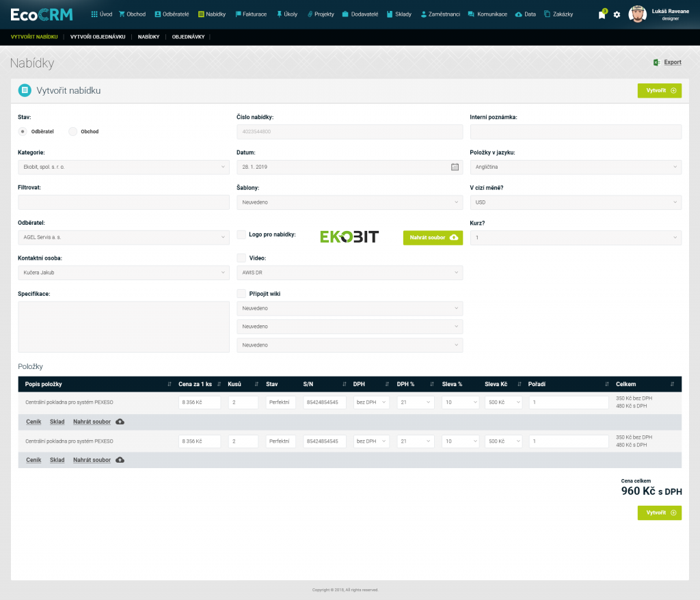This screenshot has width=700, height=600.
Task: Click the Ceník link in first item row
Action: (33, 422)
